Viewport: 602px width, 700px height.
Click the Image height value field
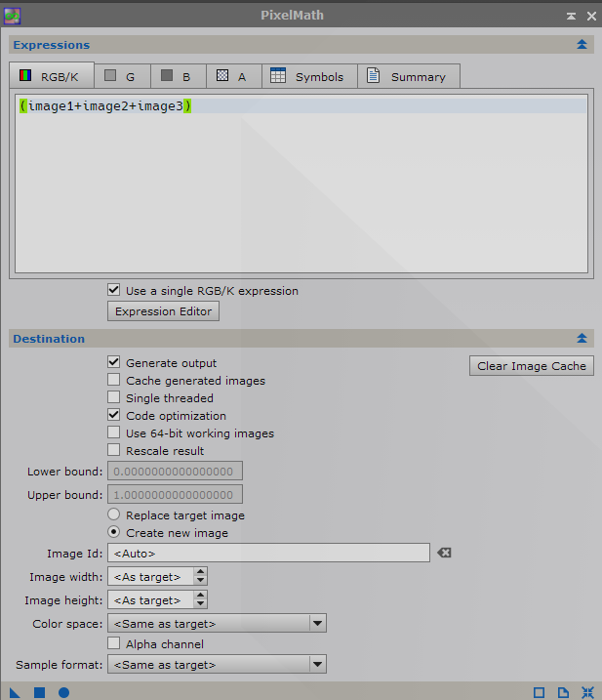151,600
